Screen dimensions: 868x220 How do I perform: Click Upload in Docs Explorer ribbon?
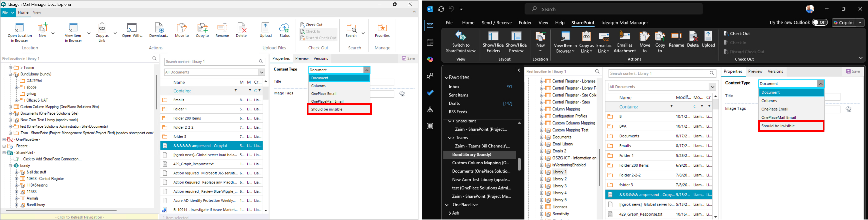(265, 30)
